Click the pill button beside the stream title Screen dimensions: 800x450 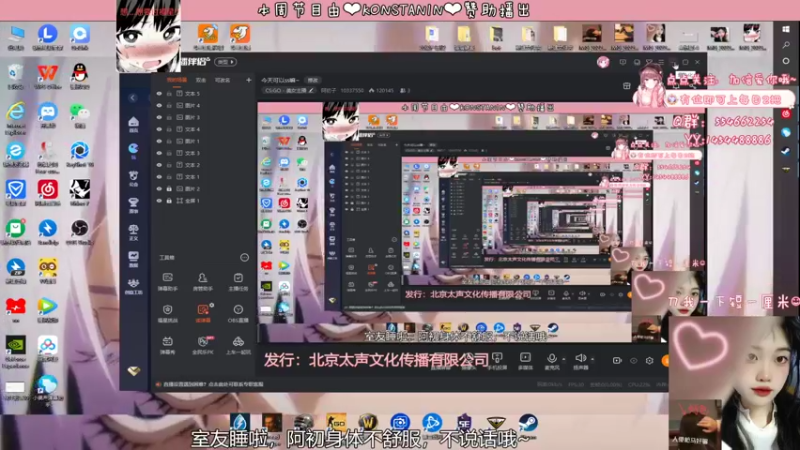pyautogui.click(x=312, y=80)
